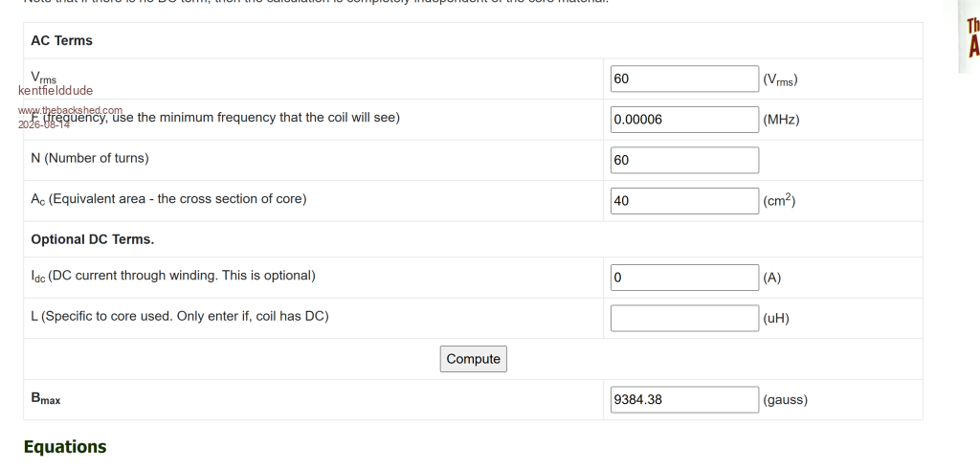Viewport: 980px width, 470px height.
Task: Click the partial ad image at top right
Action: (969, 36)
